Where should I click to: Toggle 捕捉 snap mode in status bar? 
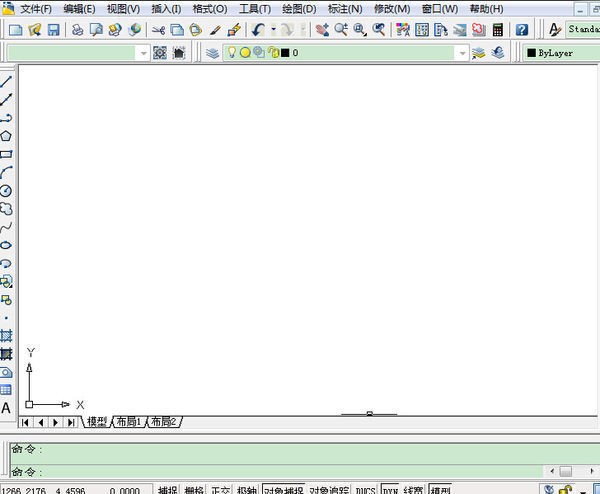168,490
